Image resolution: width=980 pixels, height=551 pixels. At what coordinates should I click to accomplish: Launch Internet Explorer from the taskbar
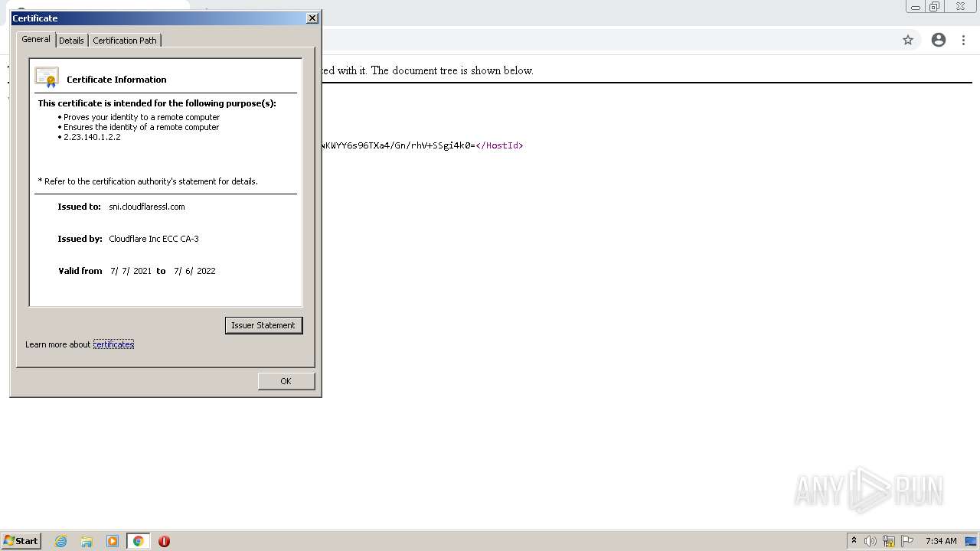click(61, 541)
